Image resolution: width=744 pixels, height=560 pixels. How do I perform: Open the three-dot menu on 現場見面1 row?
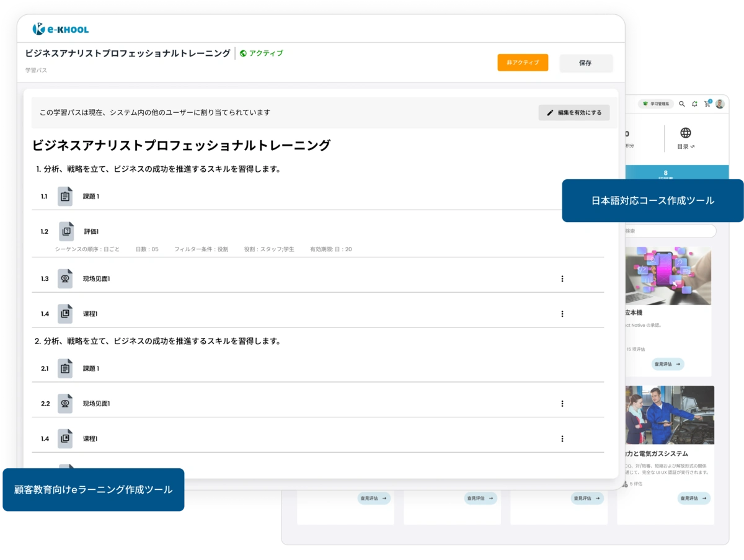[562, 278]
